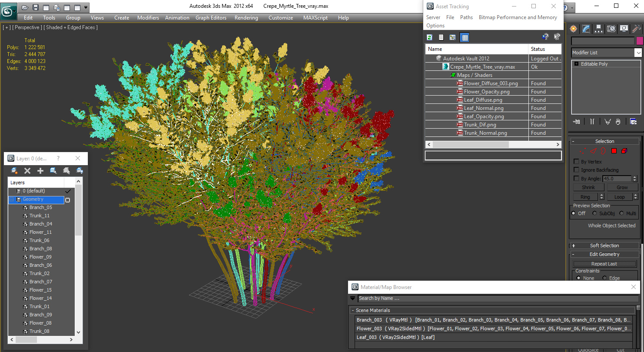Select Multi preview selection radio button

click(x=621, y=213)
